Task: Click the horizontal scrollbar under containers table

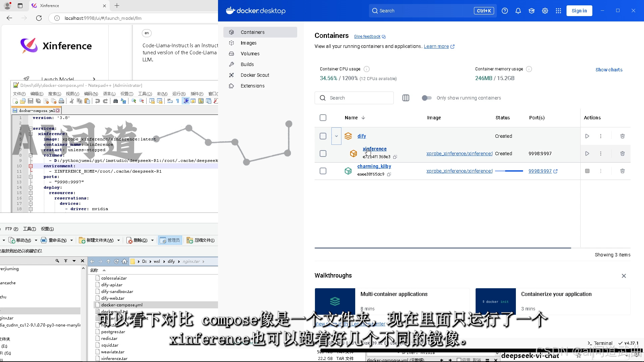Action: (x=442, y=248)
